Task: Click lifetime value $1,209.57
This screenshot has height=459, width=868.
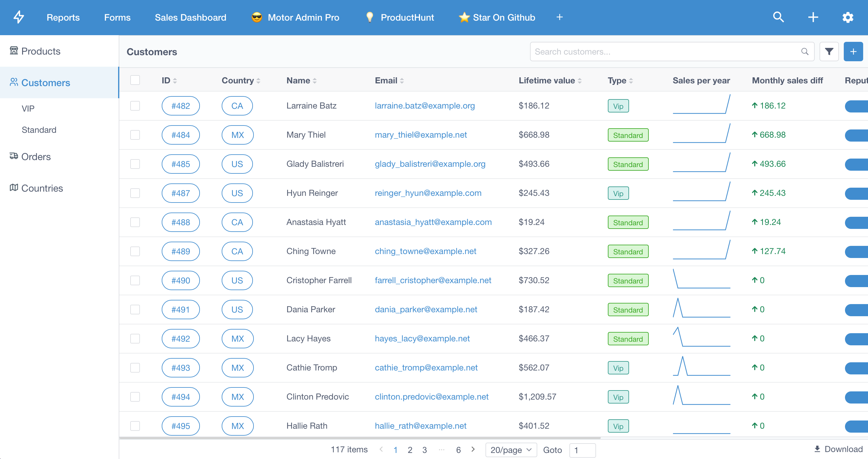Action: [x=537, y=397]
